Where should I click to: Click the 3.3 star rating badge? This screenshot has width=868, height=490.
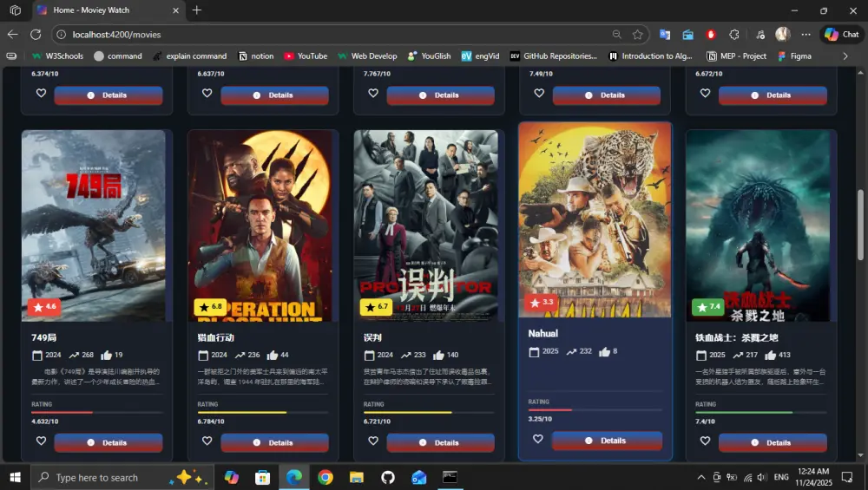[542, 303]
